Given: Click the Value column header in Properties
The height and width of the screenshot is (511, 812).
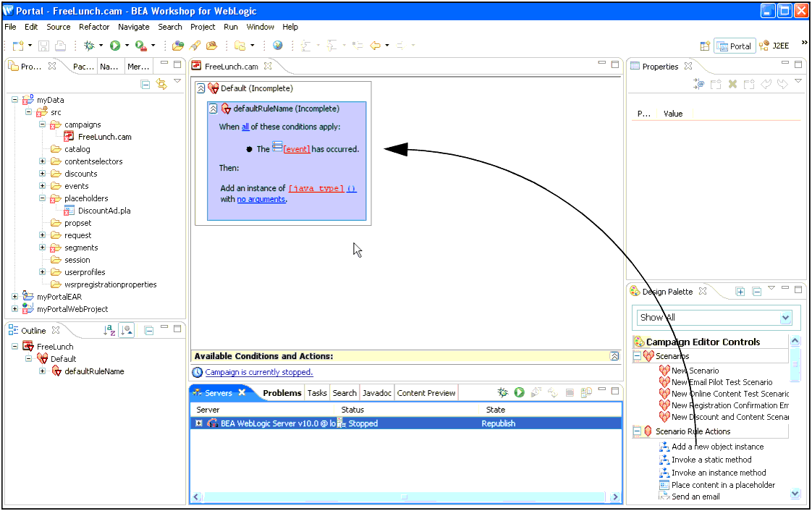Looking at the screenshot, I should [673, 114].
